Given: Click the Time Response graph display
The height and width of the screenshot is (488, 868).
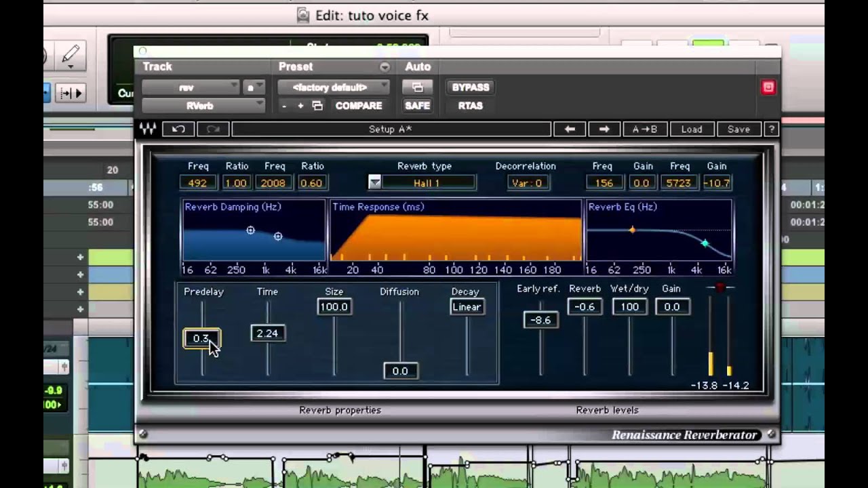Looking at the screenshot, I should (x=456, y=230).
